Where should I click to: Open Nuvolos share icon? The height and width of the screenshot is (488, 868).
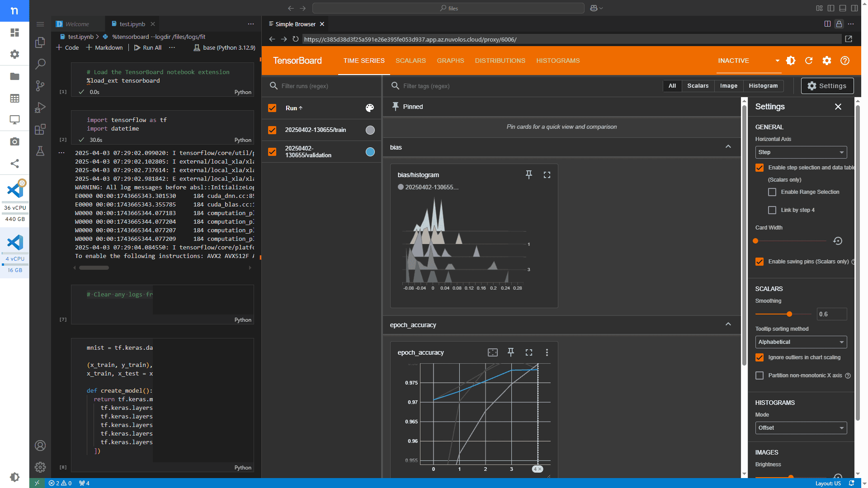(14, 164)
